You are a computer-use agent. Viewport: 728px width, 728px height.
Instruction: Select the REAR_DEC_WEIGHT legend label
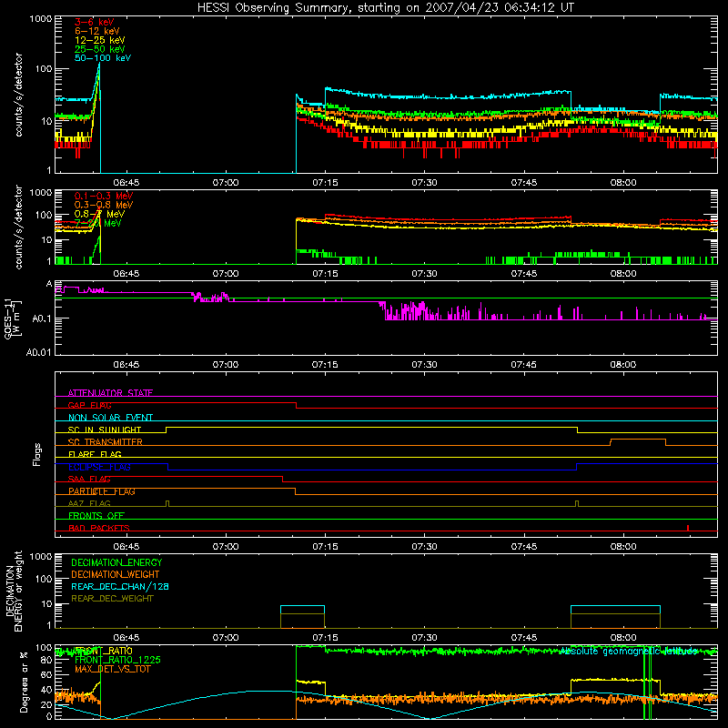(112, 599)
